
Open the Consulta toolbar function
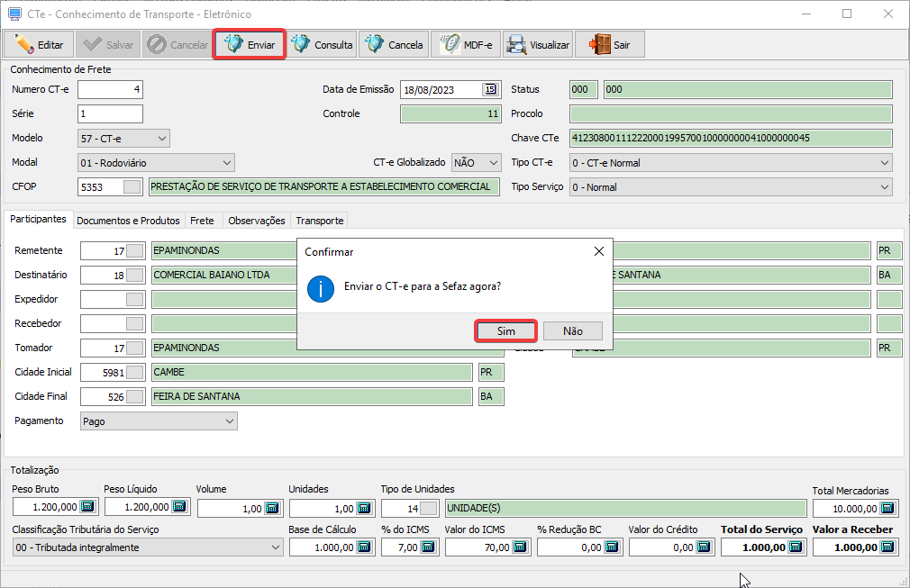click(322, 45)
